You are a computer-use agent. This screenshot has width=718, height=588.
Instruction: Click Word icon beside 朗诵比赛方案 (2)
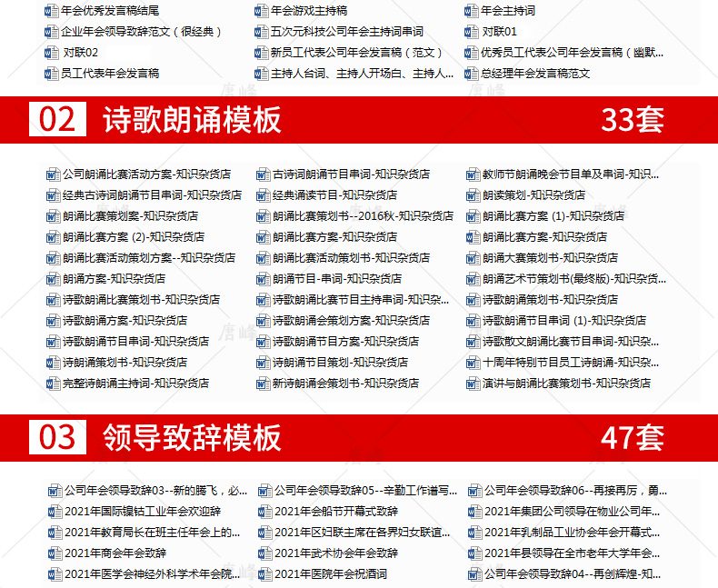click(54, 238)
